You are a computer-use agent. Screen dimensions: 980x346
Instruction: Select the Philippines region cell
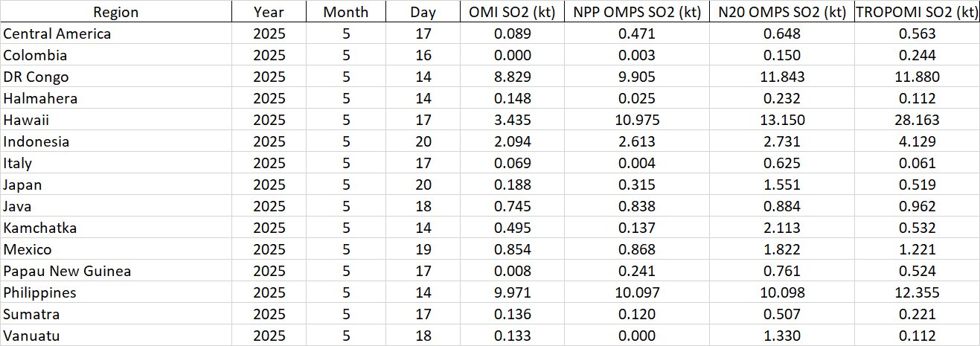(x=39, y=292)
